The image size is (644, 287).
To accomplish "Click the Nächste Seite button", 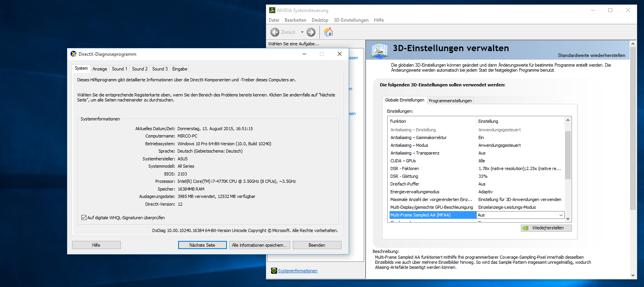I will [202, 245].
